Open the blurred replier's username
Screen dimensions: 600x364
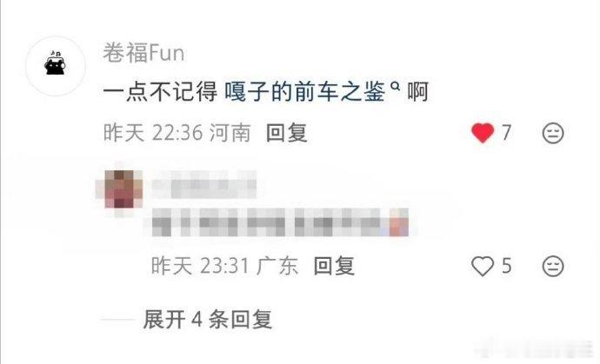click(x=204, y=185)
